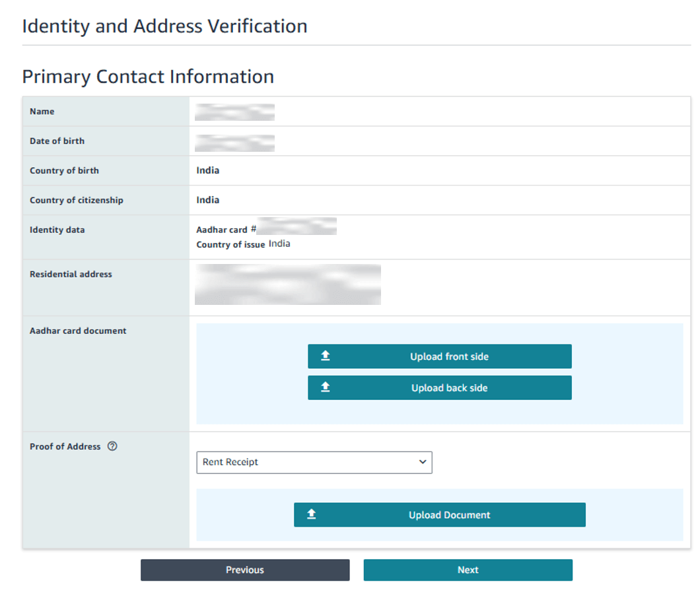Click the dropdown chevron beside Rent Receipt
700x594 pixels.
pos(423,462)
